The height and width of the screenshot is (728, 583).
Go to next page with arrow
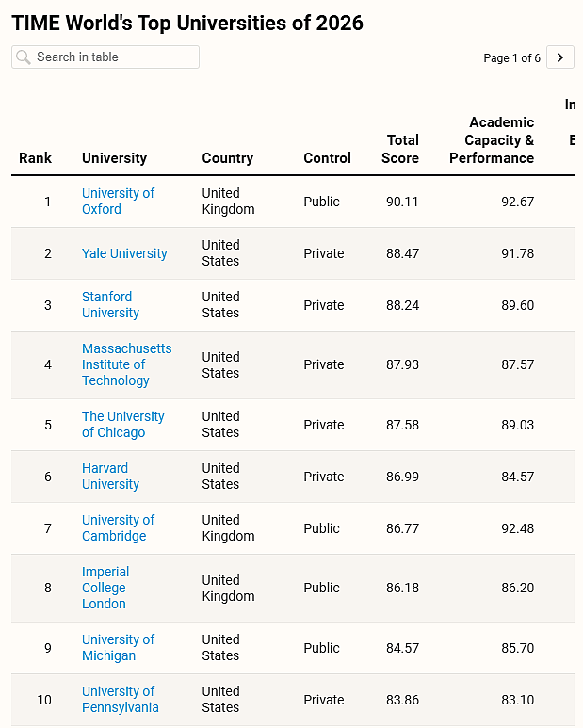(x=559, y=57)
